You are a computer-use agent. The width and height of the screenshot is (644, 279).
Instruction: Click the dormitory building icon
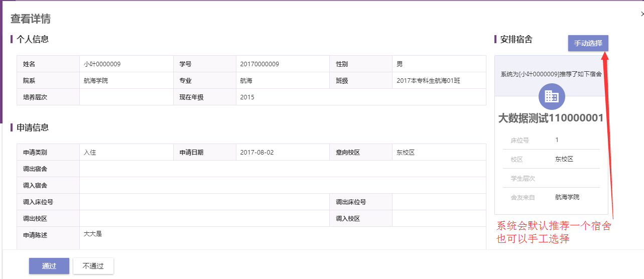[552, 96]
